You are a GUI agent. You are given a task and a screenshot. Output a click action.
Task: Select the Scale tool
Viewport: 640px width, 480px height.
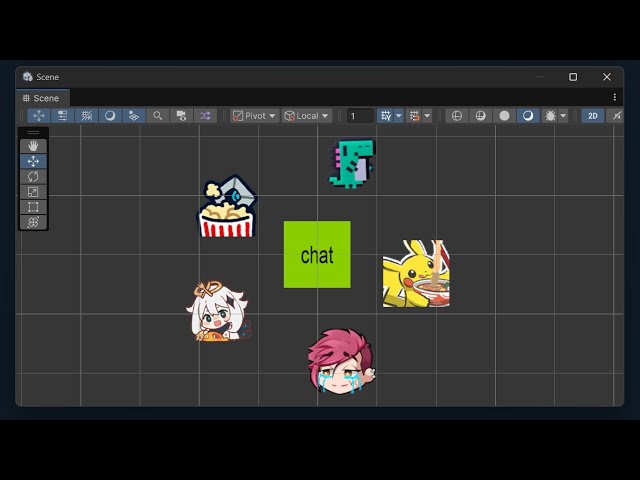33,192
